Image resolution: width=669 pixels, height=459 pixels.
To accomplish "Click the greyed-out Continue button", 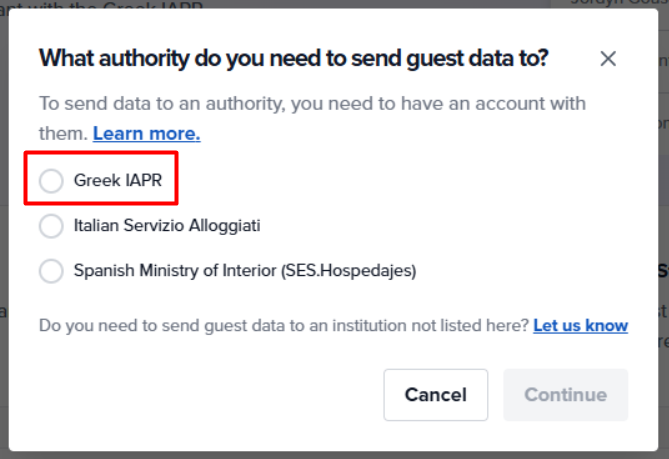I will tap(566, 395).
